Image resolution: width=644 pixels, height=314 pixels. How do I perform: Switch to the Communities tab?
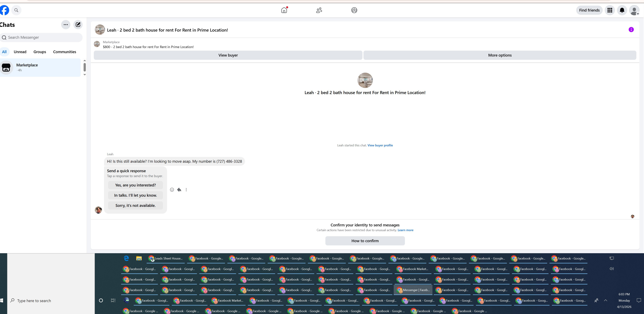click(65, 52)
